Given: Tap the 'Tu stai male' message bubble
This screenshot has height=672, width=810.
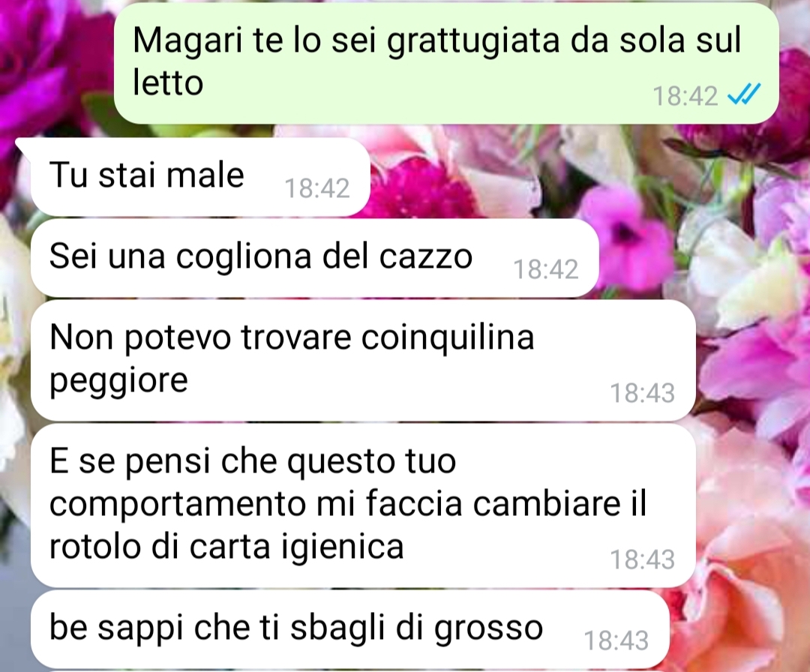Looking at the screenshot, I should (200, 177).
